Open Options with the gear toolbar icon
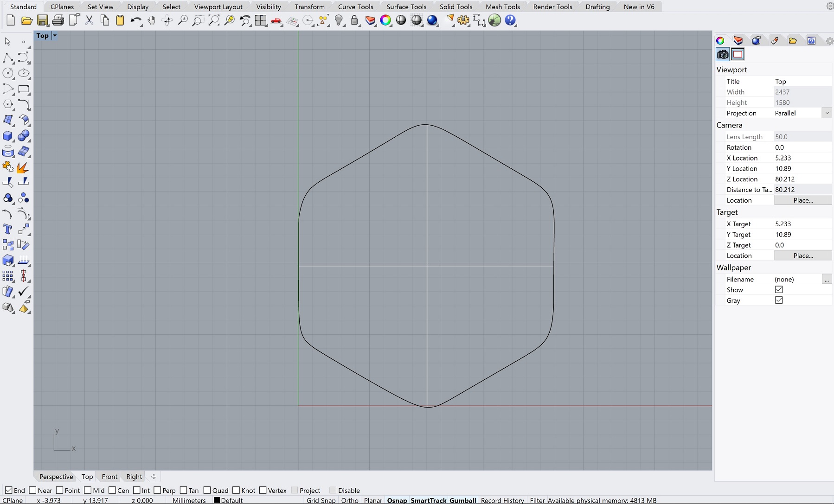Viewport: 834px width, 504px height. [x=463, y=20]
